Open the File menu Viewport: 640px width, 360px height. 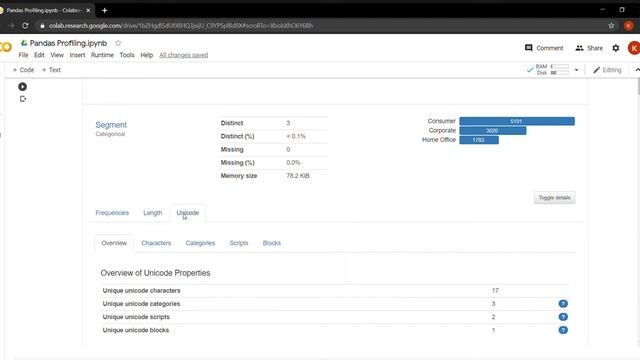click(23, 55)
